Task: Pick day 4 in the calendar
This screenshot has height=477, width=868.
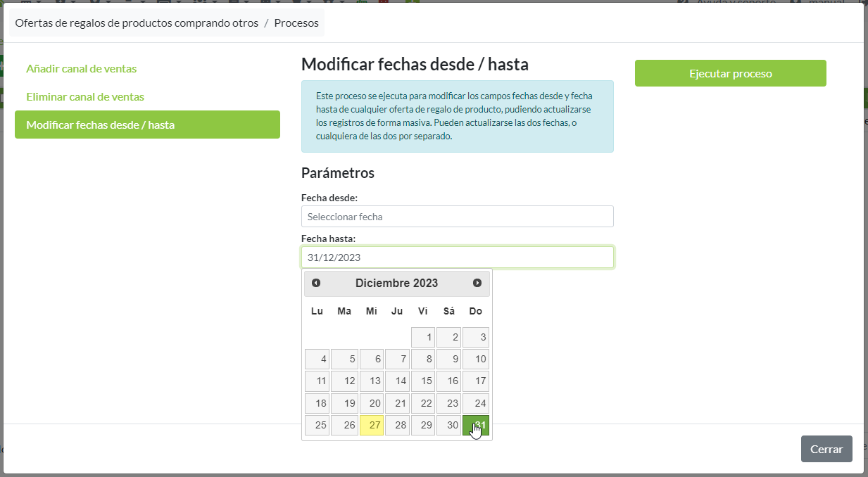Action: pos(317,359)
